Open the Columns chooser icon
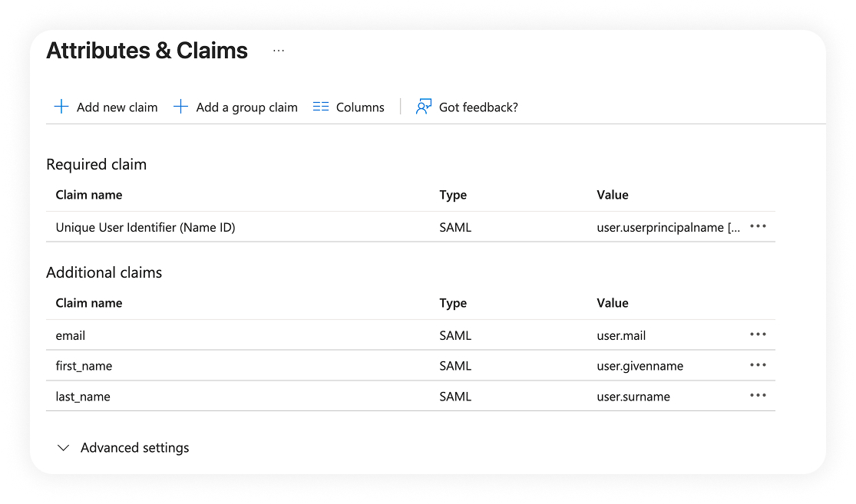The height and width of the screenshot is (504, 856). 321,107
